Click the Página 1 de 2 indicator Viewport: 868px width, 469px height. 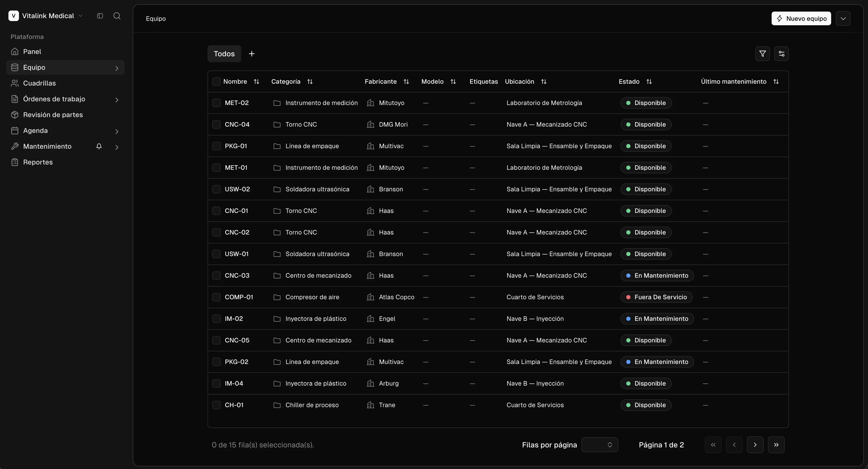pos(661,445)
